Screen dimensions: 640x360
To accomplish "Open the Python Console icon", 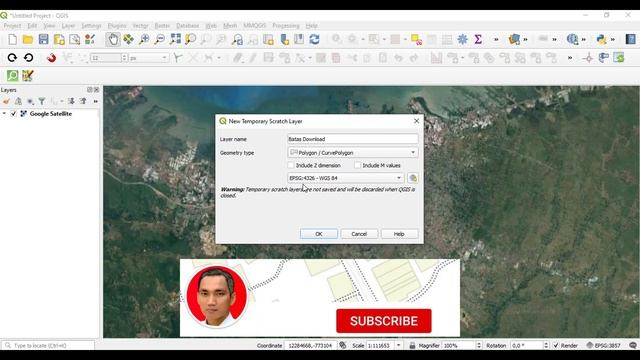I will (601, 40).
